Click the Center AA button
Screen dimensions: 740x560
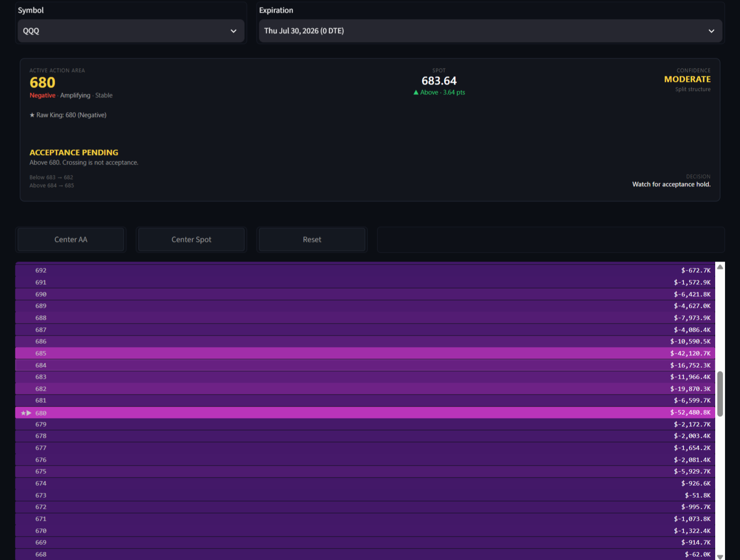pyautogui.click(x=71, y=240)
